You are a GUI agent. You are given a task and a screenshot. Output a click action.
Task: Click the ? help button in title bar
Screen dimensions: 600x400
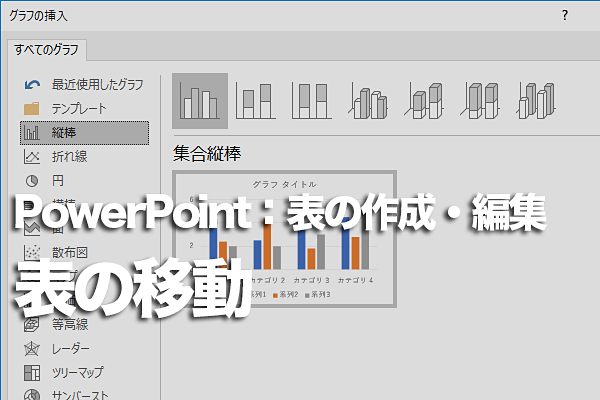coord(565,15)
